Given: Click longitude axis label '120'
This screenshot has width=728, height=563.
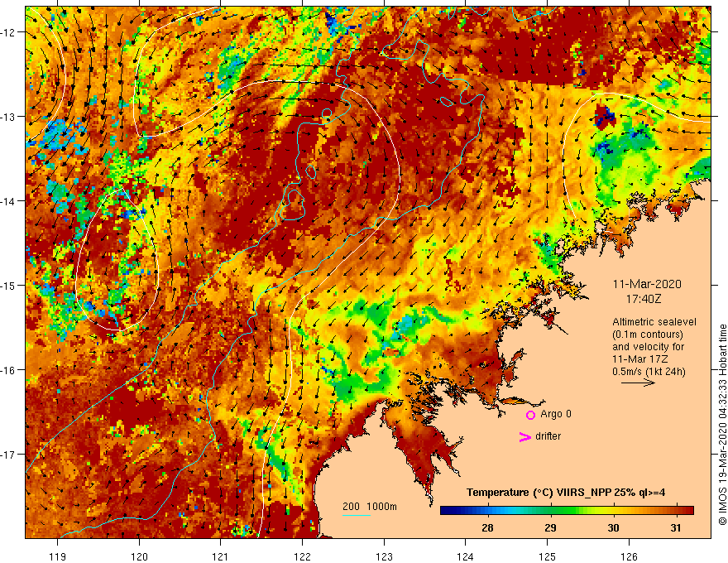Looking at the screenshot, I should tap(139, 556).
